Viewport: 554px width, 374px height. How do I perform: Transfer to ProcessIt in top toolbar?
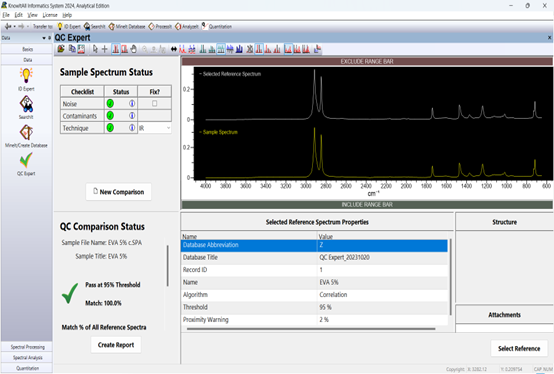click(x=160, y=26)
